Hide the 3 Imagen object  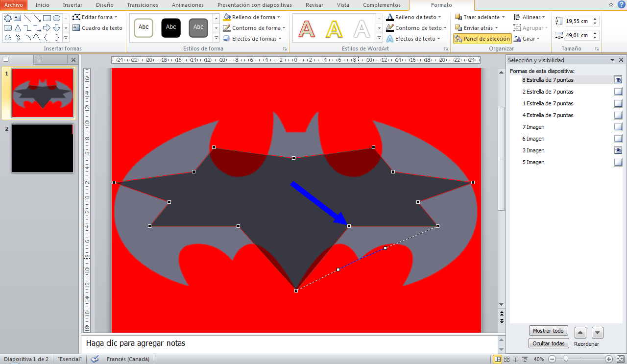(618, 150)
